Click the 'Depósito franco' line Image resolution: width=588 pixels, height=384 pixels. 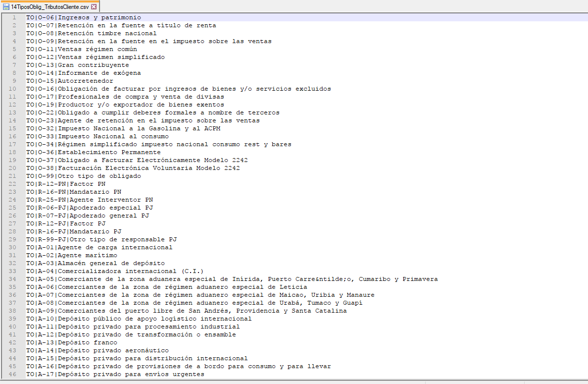coord(72,343)
